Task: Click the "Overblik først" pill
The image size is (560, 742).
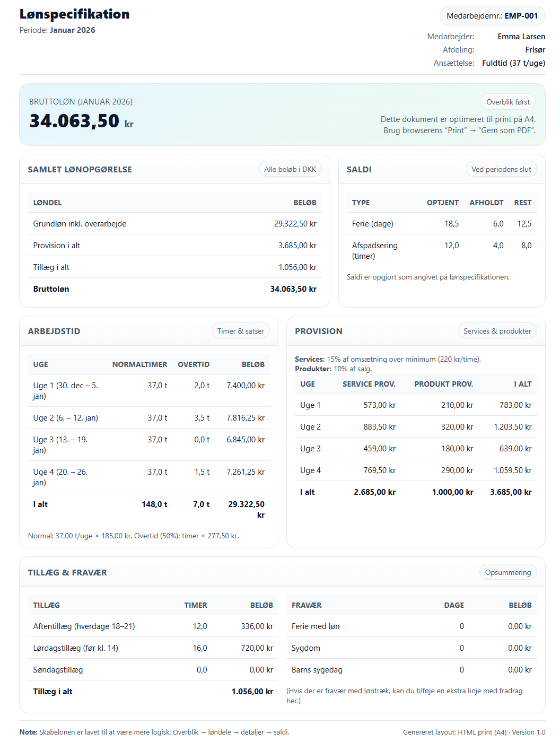Action: (x=507, y=102)
